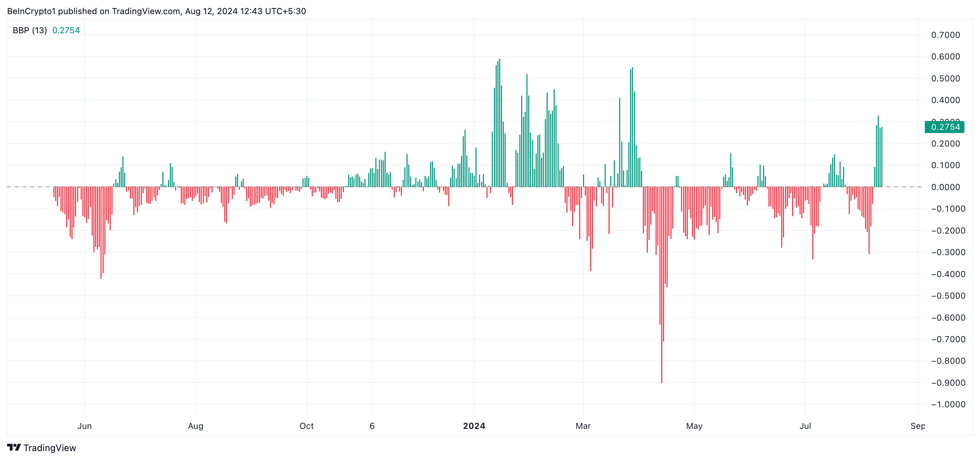Click the TradingView logo icon
The width and height of the screenshot is (980, 460).
coord(14,448)
